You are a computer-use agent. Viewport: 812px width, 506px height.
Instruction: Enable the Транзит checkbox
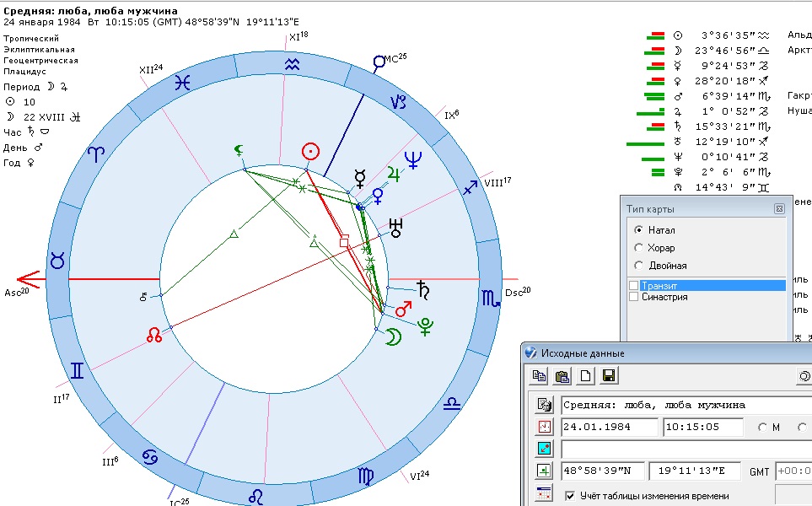(634, 286)
